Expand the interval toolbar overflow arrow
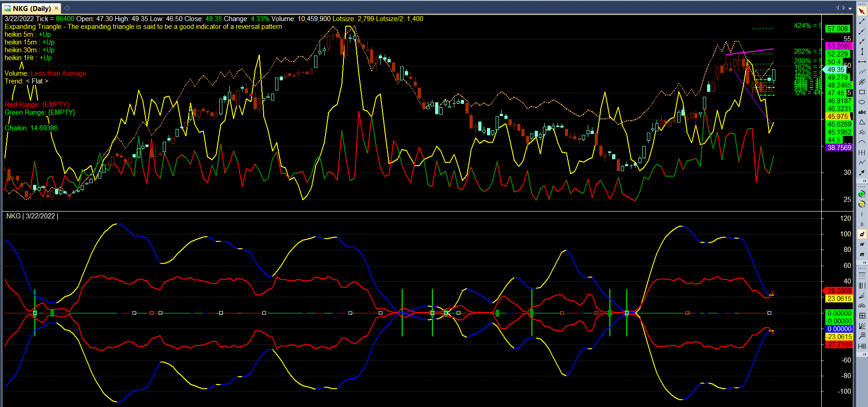The width and height of the screenshot is (868, 407). [x=865, y=262]
